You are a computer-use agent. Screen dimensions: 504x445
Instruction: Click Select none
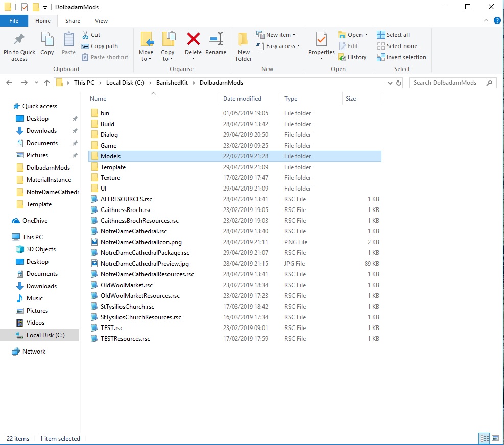point(397,46)
